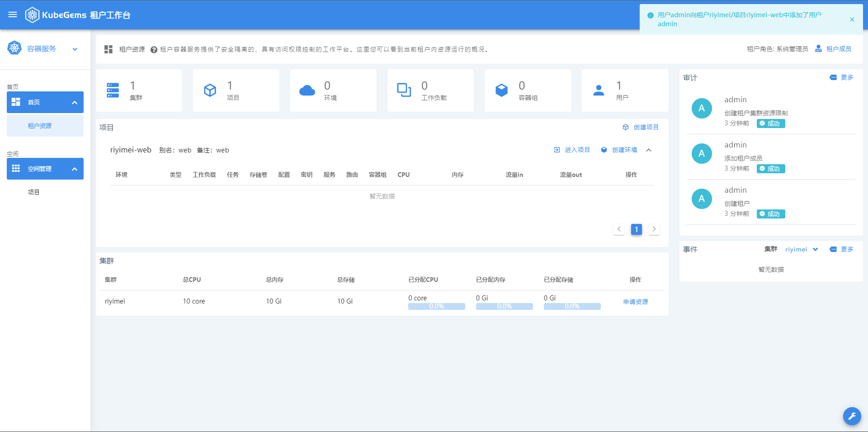Viewport: 868px width, 432px height.
Task: Collapse the 首页 sidebar group
Action: 75,103
